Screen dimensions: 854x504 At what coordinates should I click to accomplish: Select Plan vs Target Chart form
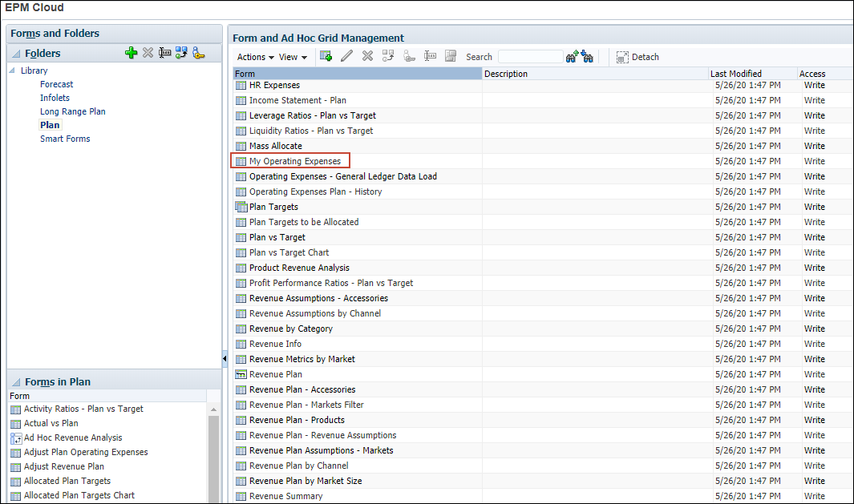point(289,252)
